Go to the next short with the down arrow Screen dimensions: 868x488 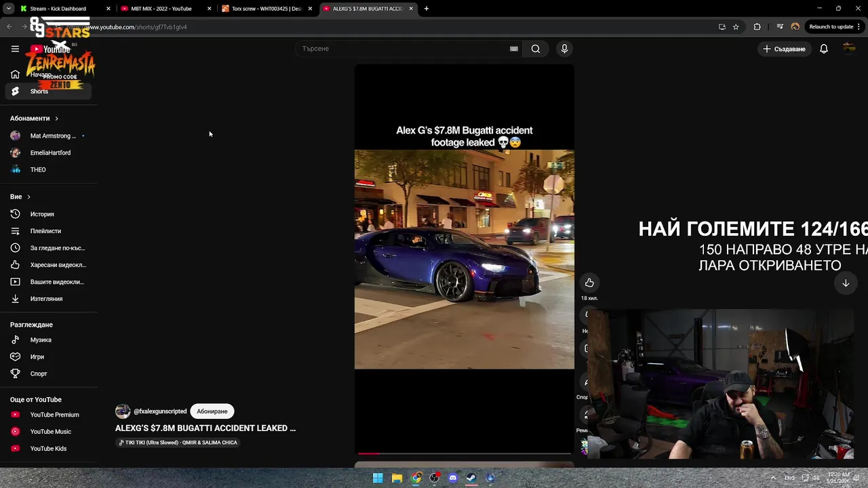846,283
